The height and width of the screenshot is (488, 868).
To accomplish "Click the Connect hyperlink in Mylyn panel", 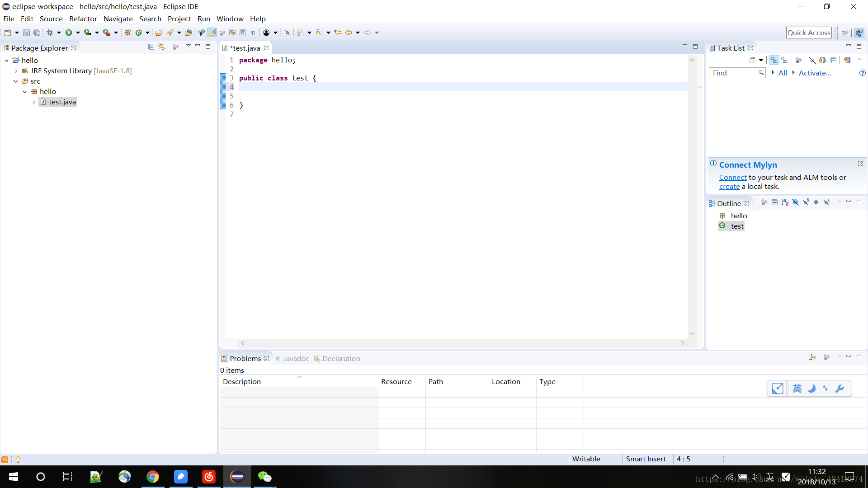I will click(733, 177).
